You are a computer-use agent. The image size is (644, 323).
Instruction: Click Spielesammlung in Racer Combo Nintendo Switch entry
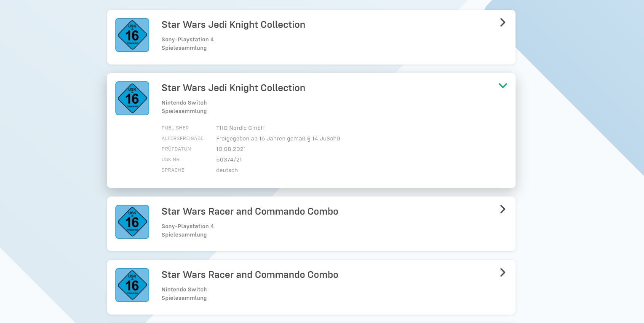(184, 298)
